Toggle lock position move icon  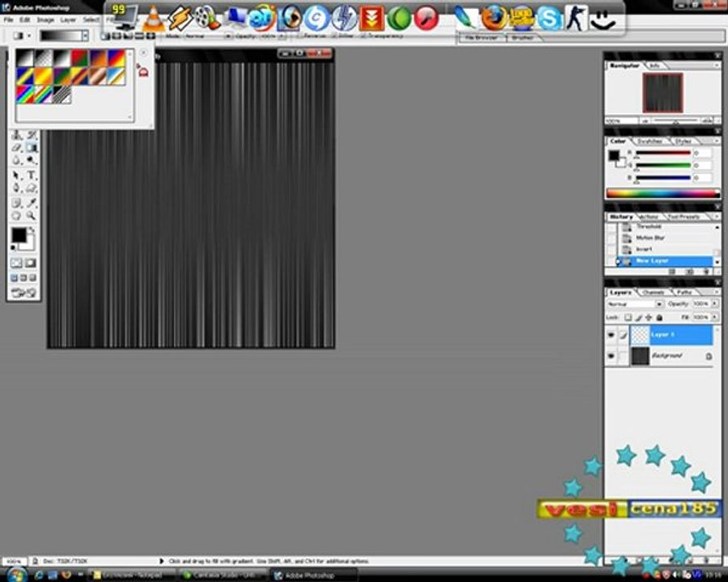tap(649, 318)
